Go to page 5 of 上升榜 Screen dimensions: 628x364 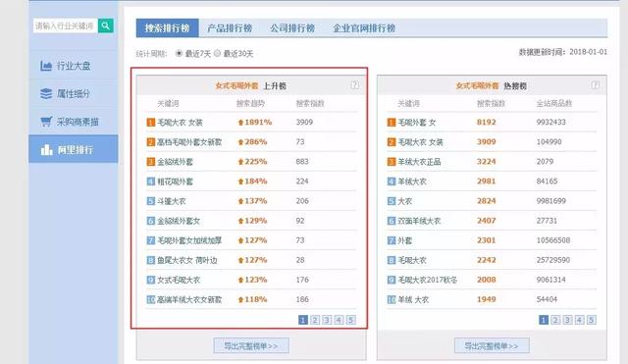tap(351, 320)
